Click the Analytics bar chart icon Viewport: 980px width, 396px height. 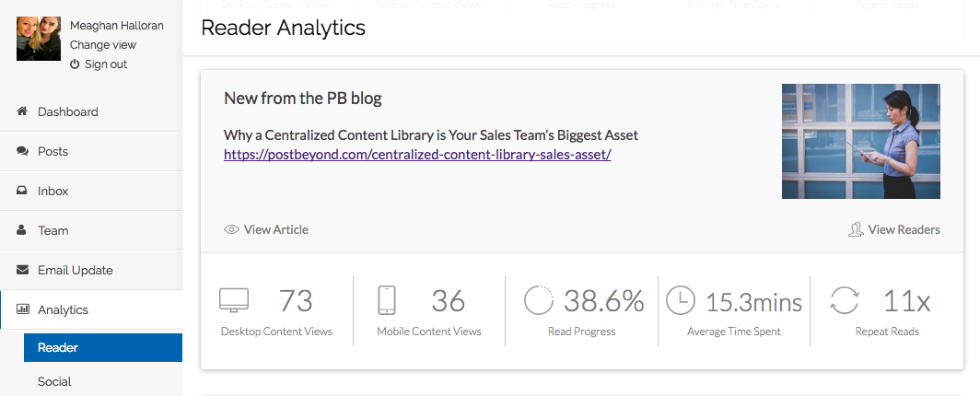[x=22, y=309]
